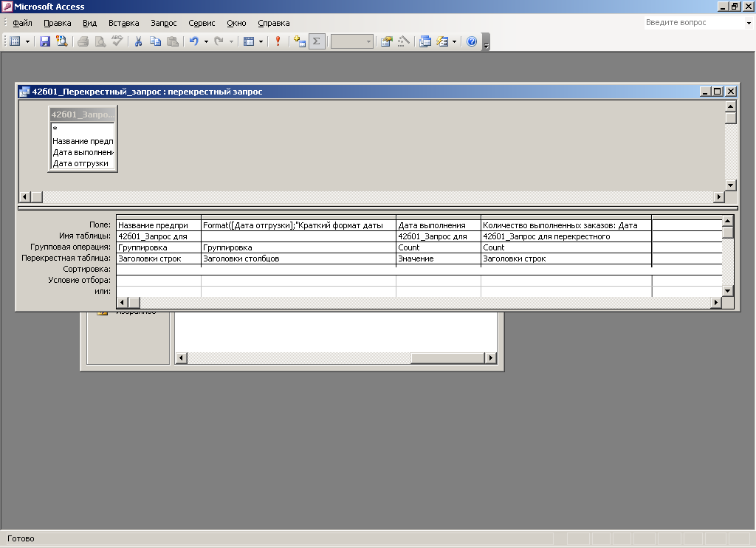Save the query with floppy disk icon

pos(45,41)
